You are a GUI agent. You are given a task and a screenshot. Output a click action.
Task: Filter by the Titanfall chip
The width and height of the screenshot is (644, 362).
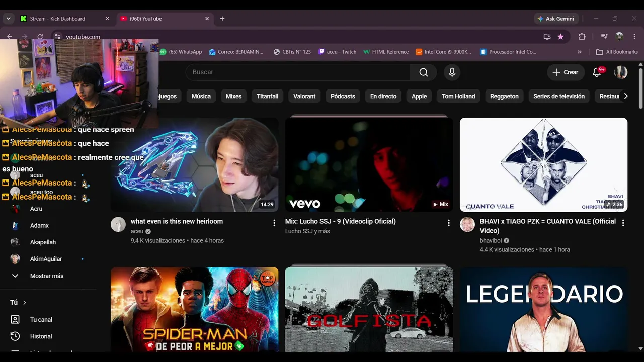point(268,96)
